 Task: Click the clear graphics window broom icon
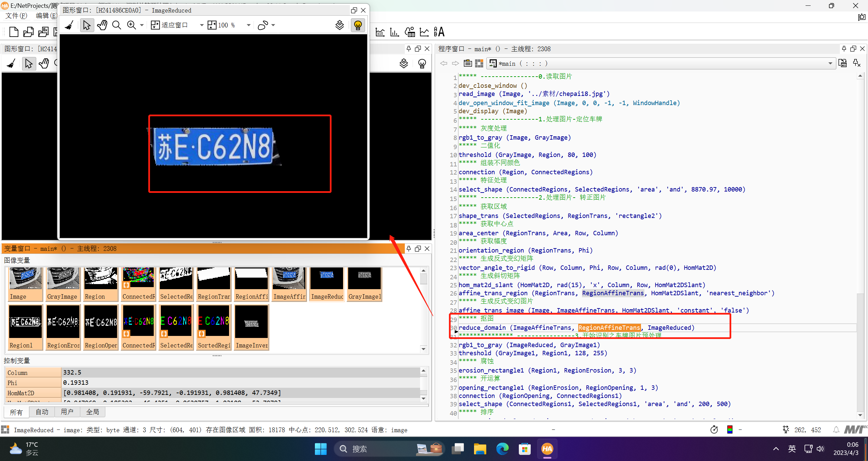(x=69, y=25)
